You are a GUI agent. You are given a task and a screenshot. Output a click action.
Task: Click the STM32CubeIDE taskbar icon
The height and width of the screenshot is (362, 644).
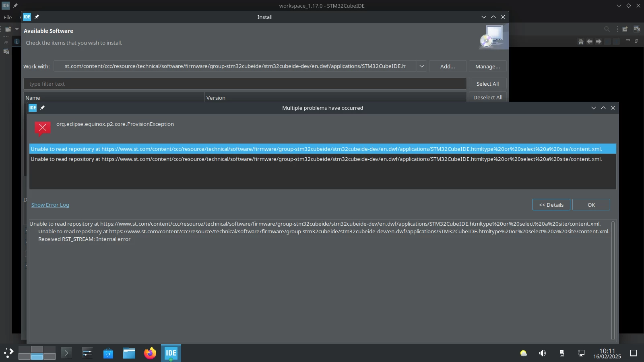pyautogui.click(x=171, y=353)
